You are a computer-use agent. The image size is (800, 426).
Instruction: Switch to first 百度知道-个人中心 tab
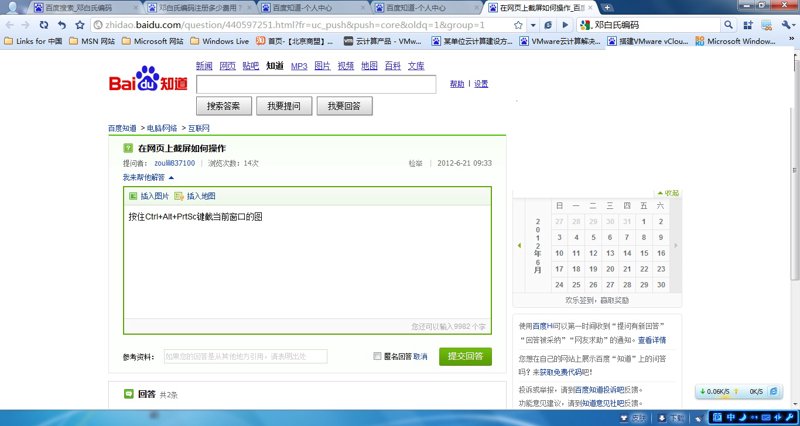pos(314,8)
